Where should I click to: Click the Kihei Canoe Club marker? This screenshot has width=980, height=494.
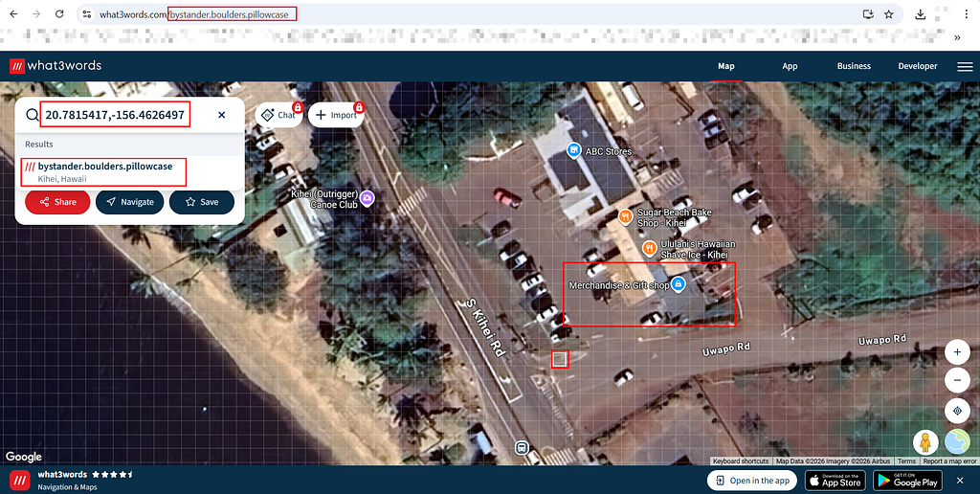(x=367, y=198)
